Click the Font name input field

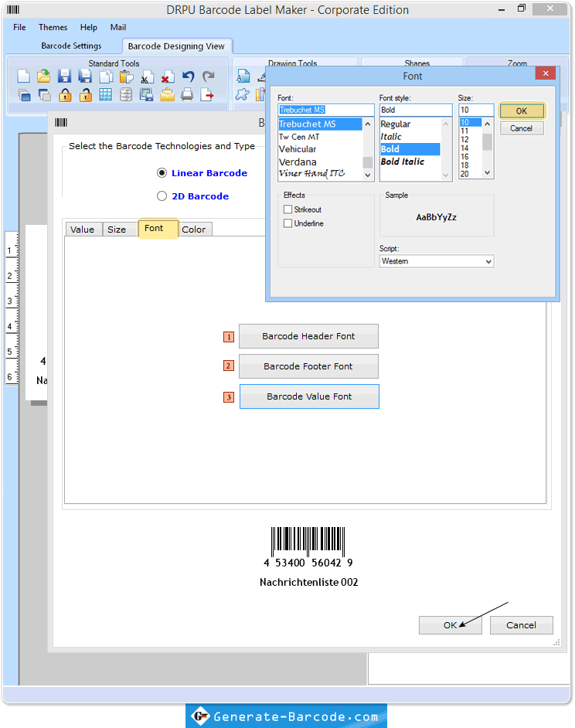tap(325, 110)
